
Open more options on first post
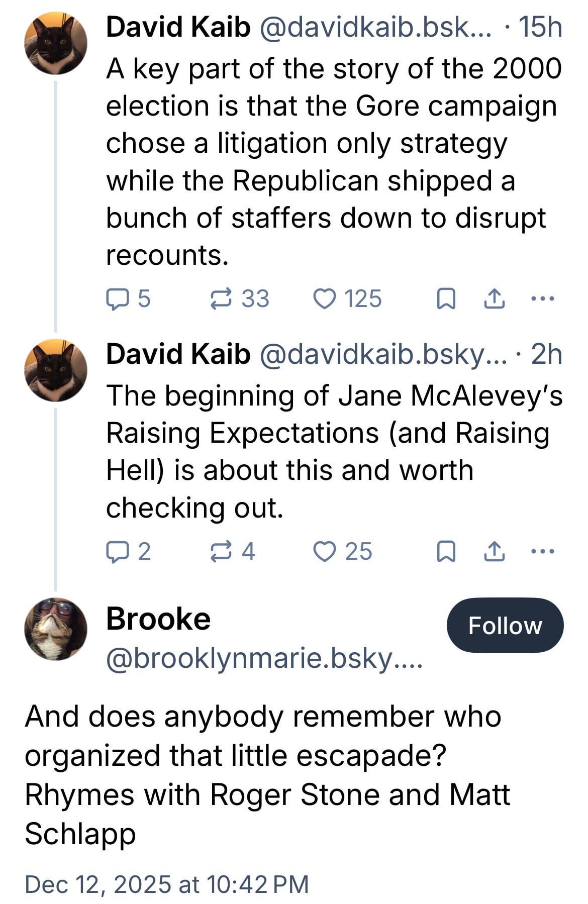543,298
